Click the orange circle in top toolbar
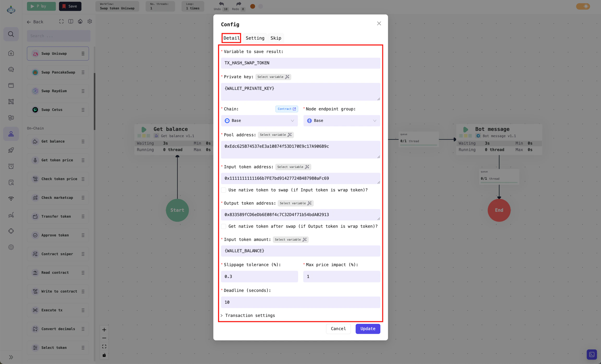The width and height of the screenshot is (601, 364). (253, 6)
